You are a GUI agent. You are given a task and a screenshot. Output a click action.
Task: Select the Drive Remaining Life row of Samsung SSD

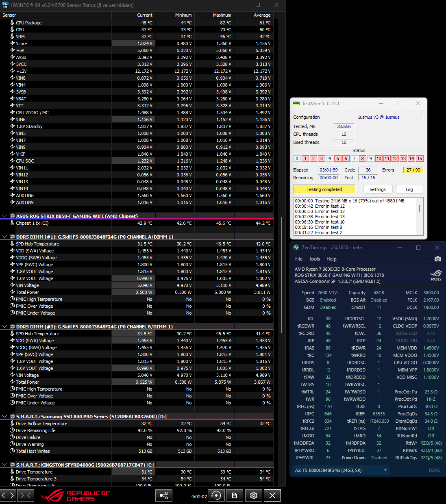pyautogui.click(x=137, y=430)
